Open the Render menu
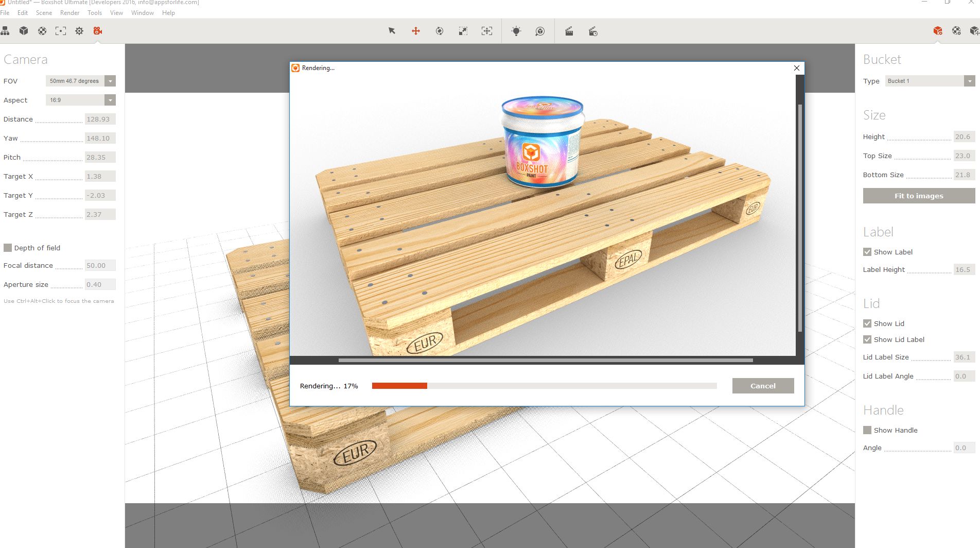980x548 pixels. [x=69, y=13]
